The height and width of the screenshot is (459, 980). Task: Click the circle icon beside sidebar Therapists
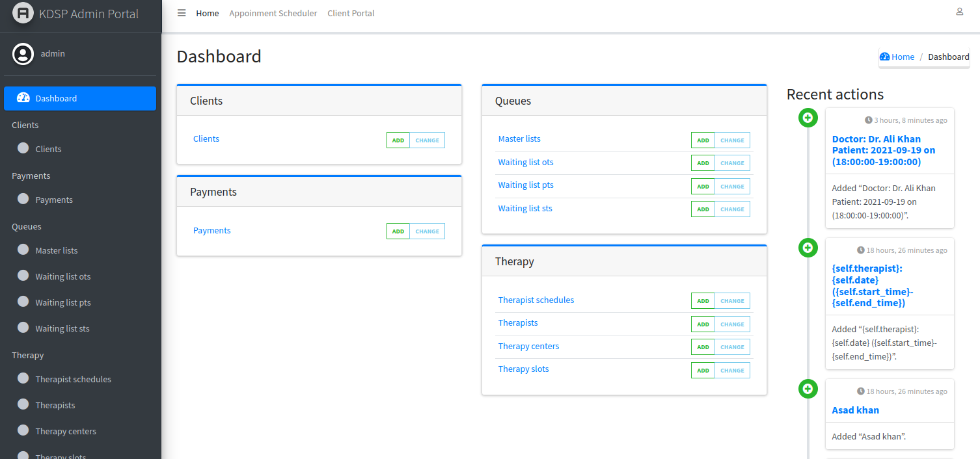click(x=23, y=404)
